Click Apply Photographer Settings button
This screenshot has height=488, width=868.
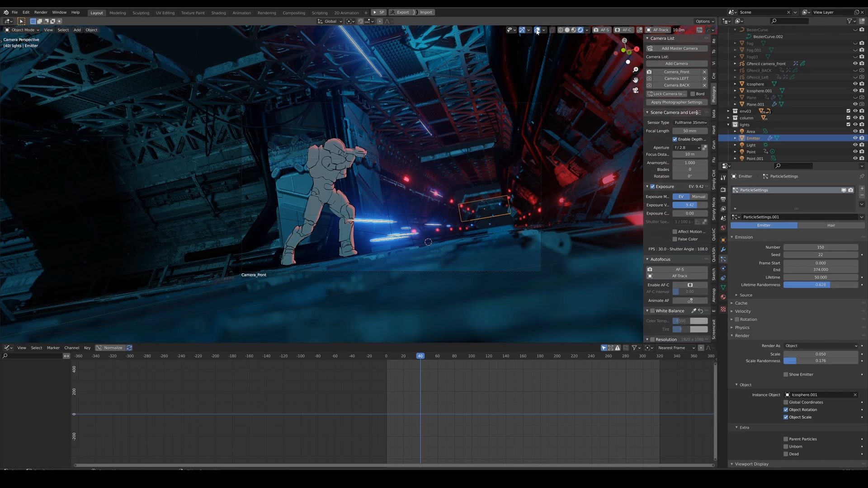(676, 102)
